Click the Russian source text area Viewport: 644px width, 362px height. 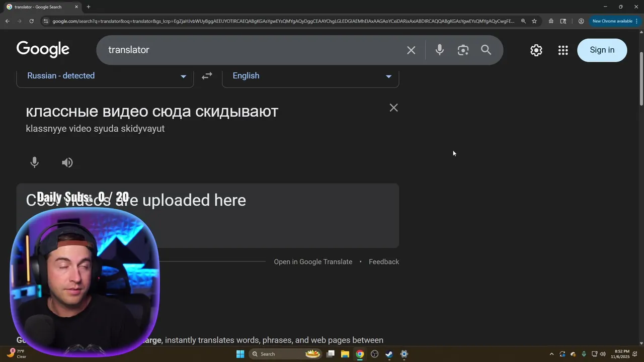tap(152, 111)
